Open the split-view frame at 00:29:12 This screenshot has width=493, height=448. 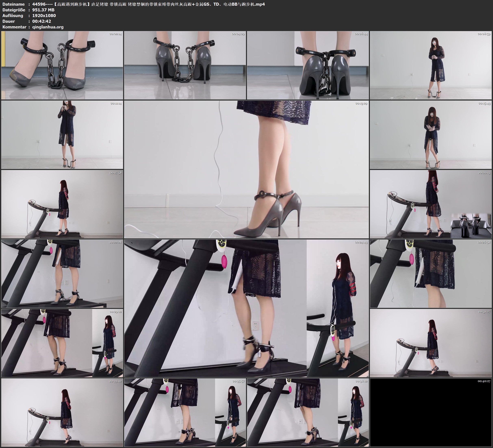(62, 343)
